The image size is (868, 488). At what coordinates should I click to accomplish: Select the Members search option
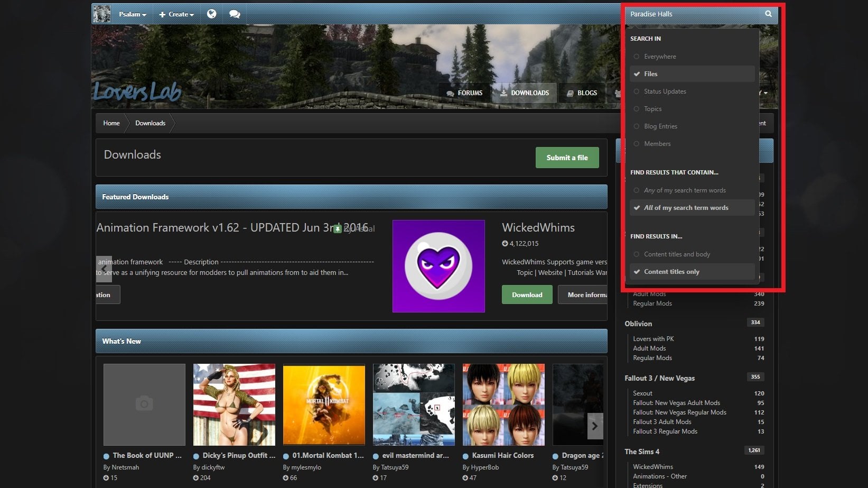[x=692, y=144]
